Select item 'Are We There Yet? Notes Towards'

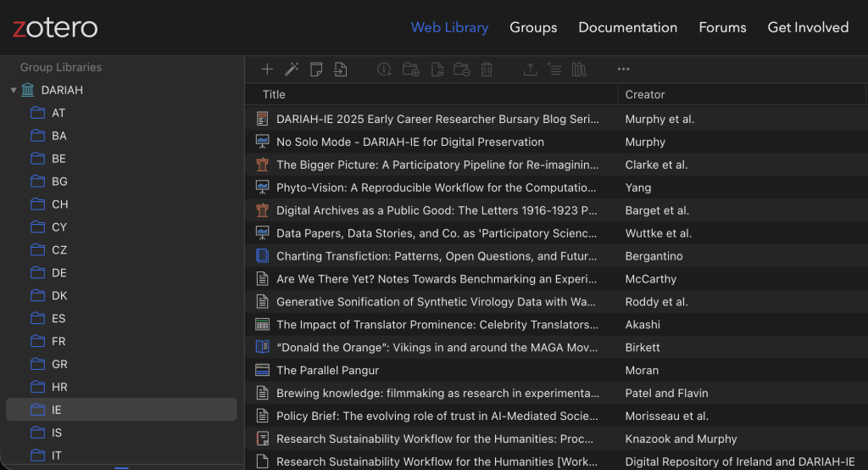(437, 279)
